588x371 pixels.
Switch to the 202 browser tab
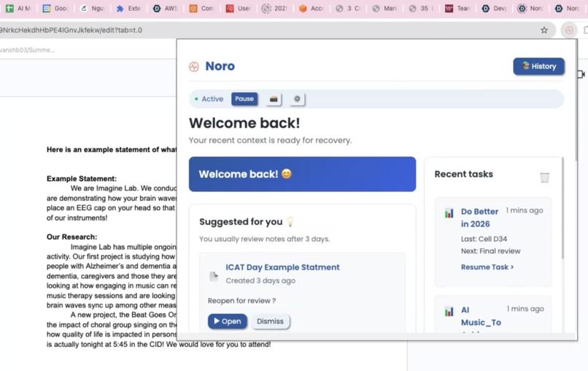pyautogui.click(x=275, y=8)
